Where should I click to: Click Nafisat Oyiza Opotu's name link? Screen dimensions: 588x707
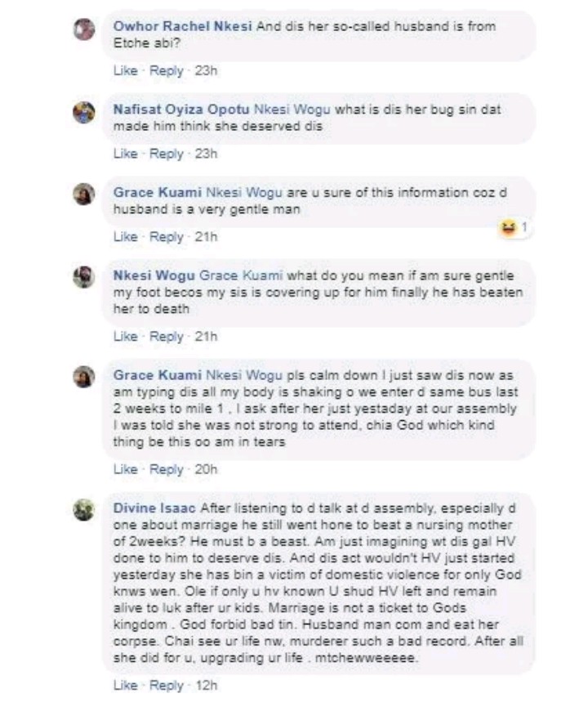181,109
